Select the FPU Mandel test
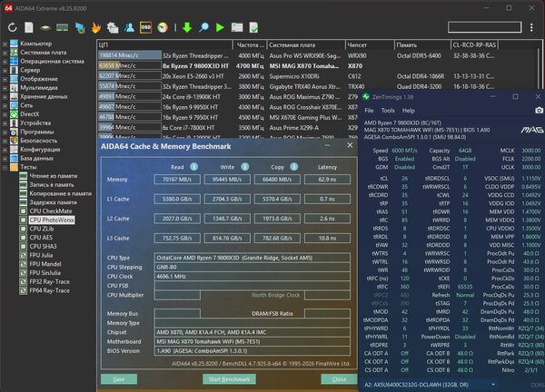Image resolution: width=545 pixels, height=392 pixels. point(45,264)
